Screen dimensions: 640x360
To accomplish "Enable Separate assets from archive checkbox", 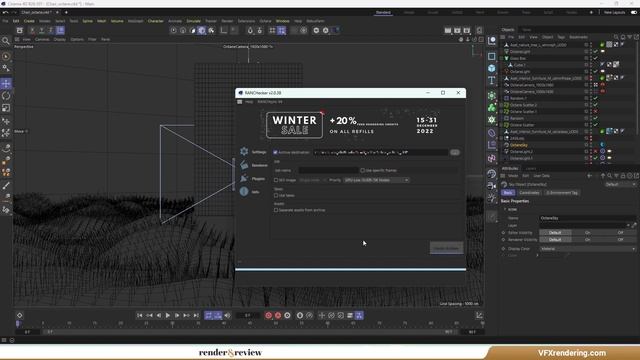I will coord(276,210).
